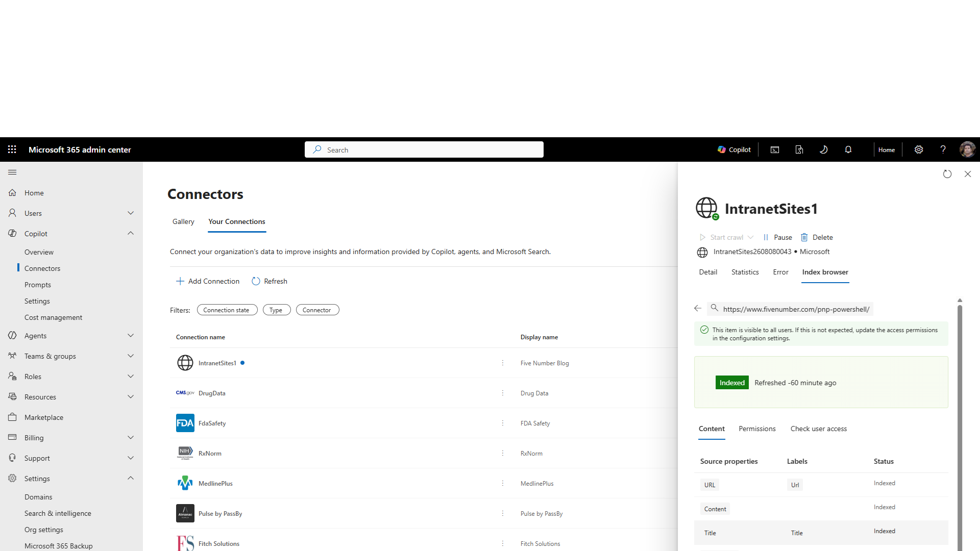
Task: Open the Connection state filter
Action: (227, 310)
